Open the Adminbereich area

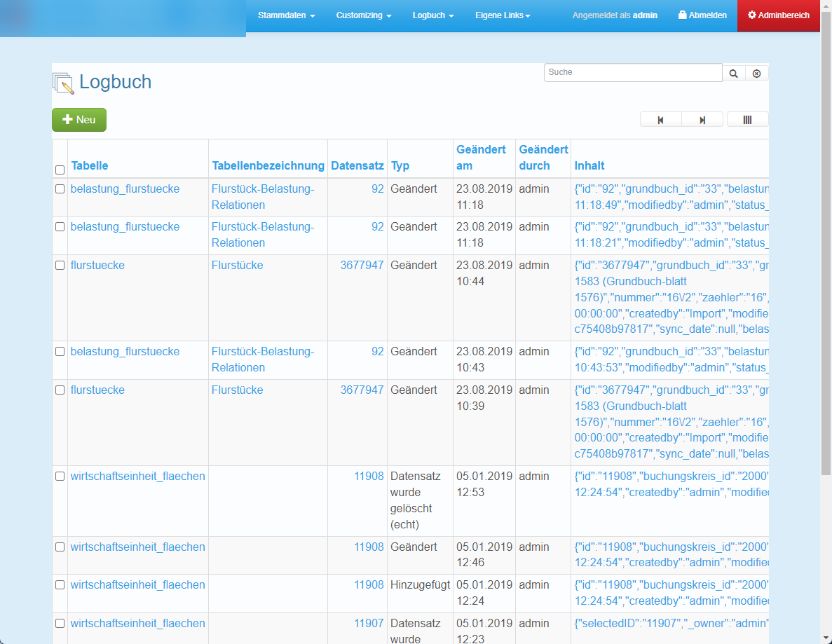779,15
